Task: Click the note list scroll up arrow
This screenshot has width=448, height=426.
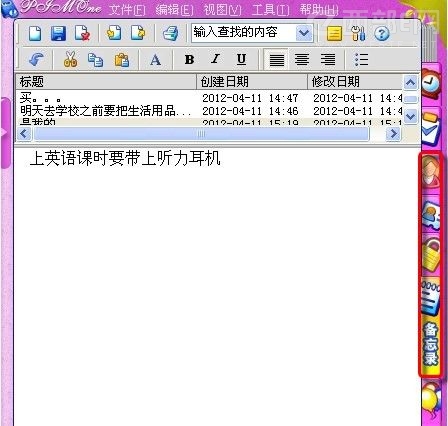Action: click(x=410, y=82)
